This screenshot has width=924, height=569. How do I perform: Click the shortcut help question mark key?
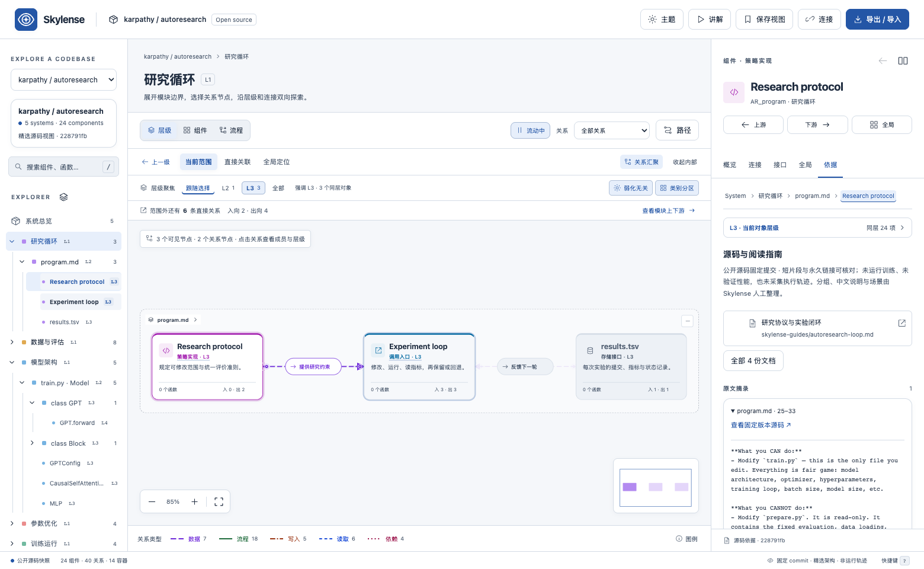904,561
